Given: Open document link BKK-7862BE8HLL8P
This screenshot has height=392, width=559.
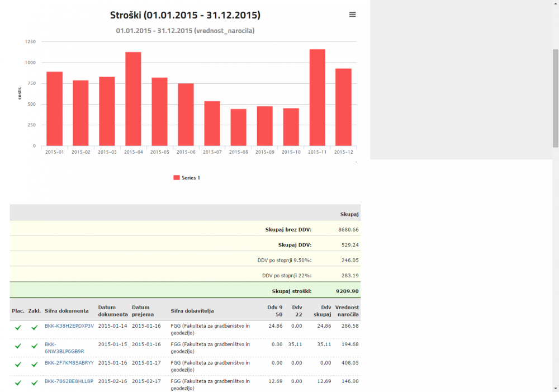Looking at the screenshot, I should point(69,381).
